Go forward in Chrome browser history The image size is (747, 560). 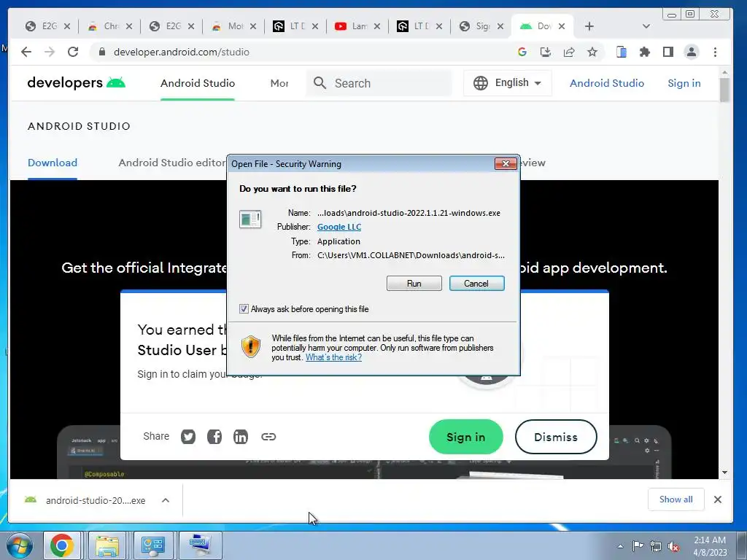(50, 52)
